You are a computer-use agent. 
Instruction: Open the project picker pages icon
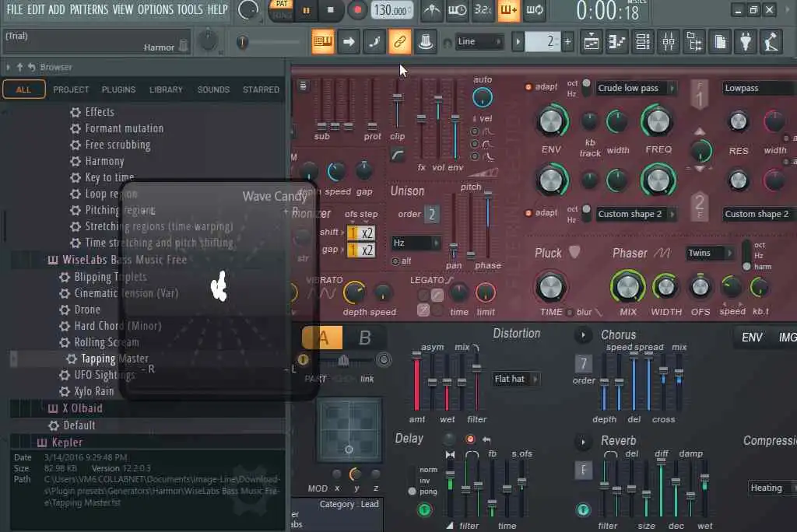pos(720,42)
